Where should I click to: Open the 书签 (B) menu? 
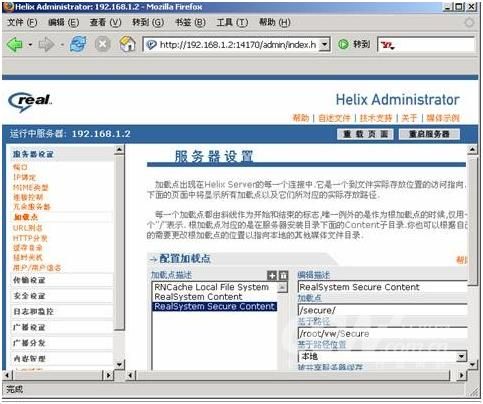click(190, 22)
